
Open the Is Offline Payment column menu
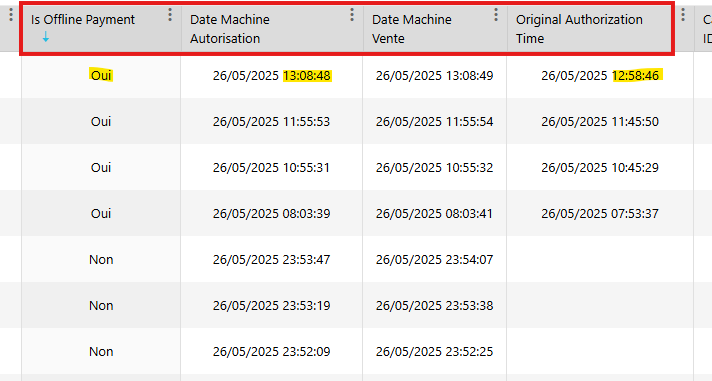(x=170, y=15)
